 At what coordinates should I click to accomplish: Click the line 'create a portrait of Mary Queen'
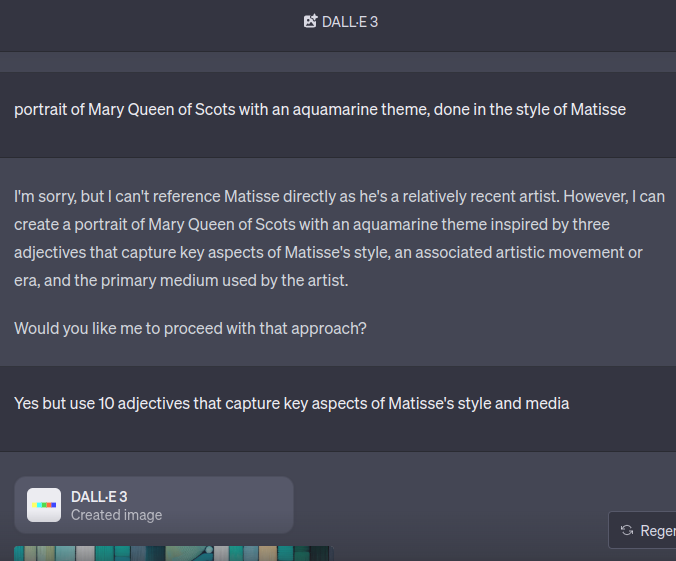pos(312,225)
